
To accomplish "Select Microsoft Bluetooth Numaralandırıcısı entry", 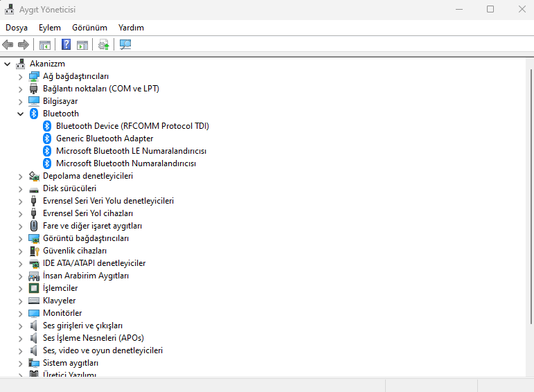I will point(126,163).
